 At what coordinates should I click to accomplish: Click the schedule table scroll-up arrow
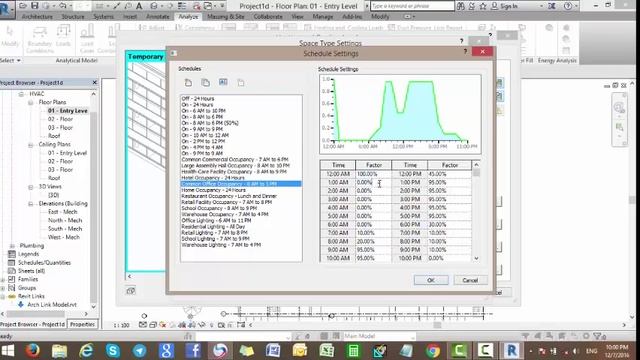coord(476,165)
